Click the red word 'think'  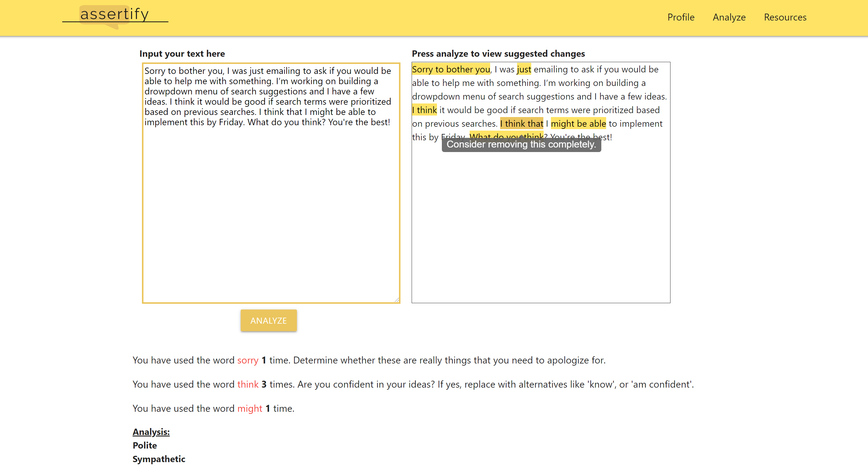[248, 384]
